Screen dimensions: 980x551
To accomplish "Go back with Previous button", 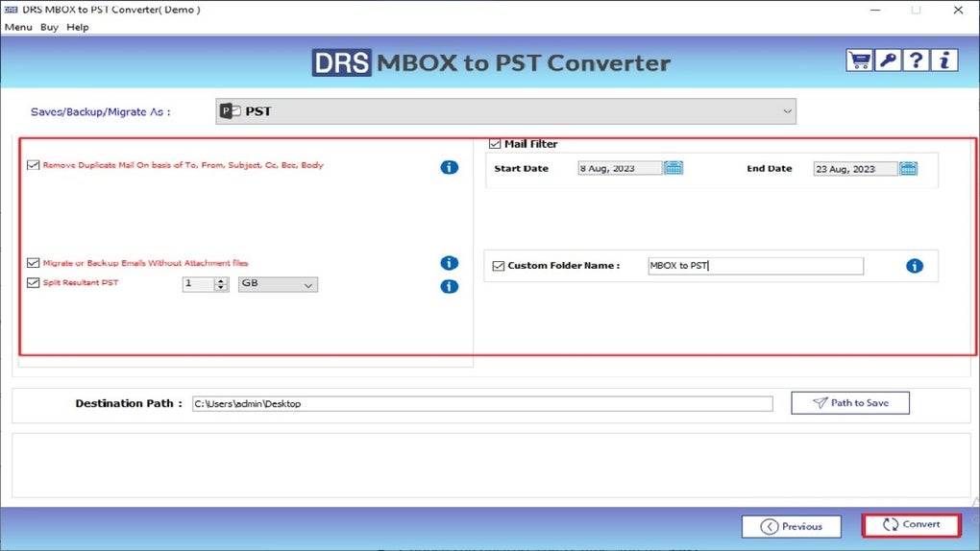I will 792,527.
